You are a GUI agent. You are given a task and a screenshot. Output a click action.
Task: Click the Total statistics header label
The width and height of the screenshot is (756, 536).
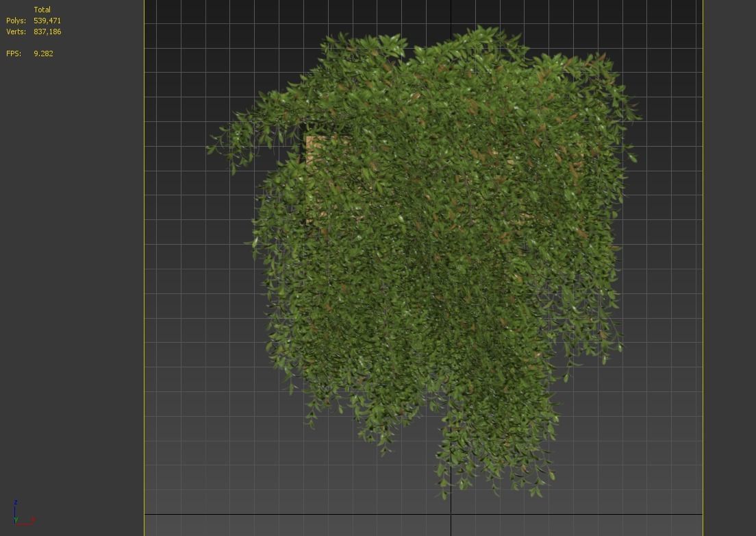coord(42,10)
